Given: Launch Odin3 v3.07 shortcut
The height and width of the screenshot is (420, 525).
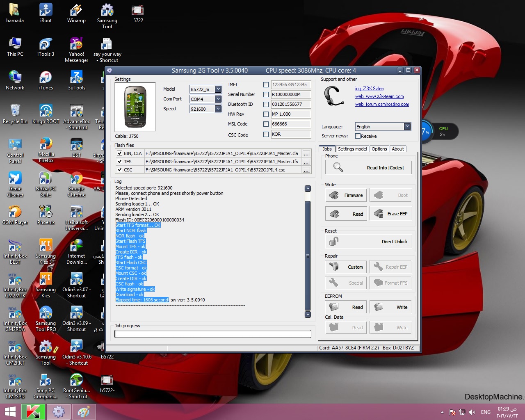Looking at the screenshot, I should (76, 285).
